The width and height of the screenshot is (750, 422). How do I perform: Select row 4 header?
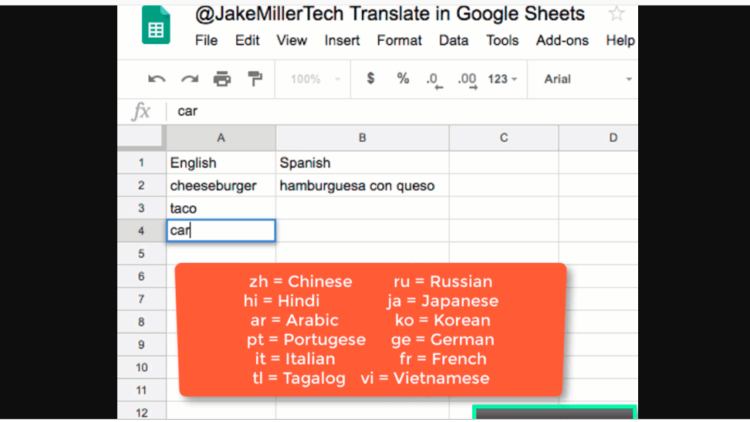[x=141, y=231]
